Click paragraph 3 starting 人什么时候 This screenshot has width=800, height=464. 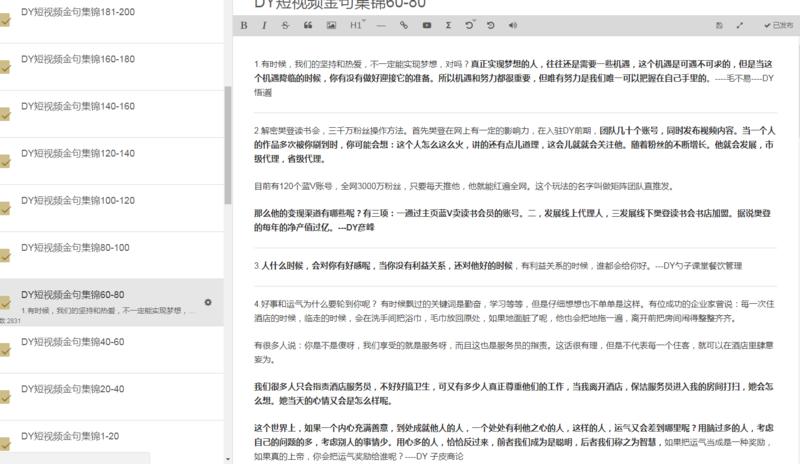pos(498,266)
